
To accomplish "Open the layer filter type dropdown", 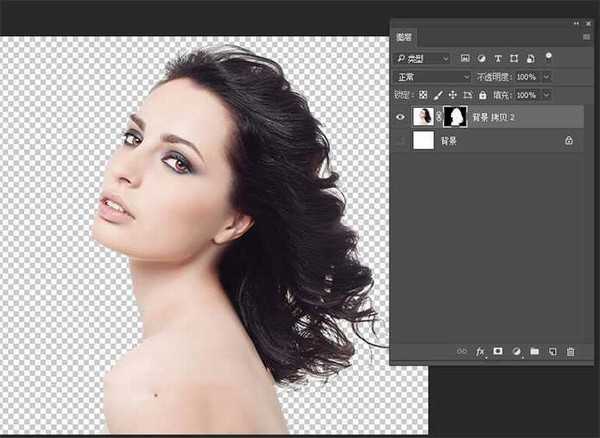I will (422, 59).
